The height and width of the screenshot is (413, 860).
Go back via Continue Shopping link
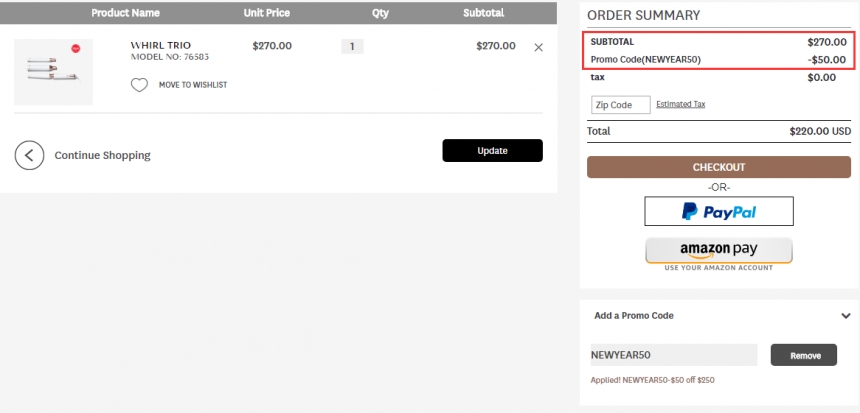click(x=102, y=155)
